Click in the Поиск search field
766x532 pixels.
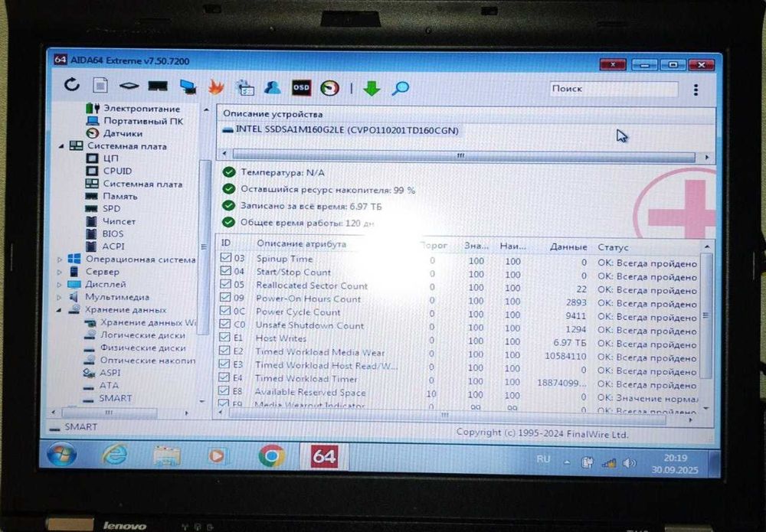pos(614,89)
